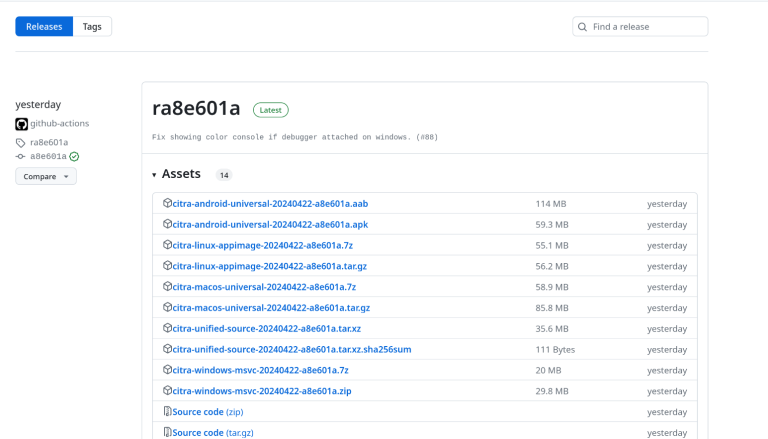
Task: Open the ra8e601a release title
Action: 196,109
